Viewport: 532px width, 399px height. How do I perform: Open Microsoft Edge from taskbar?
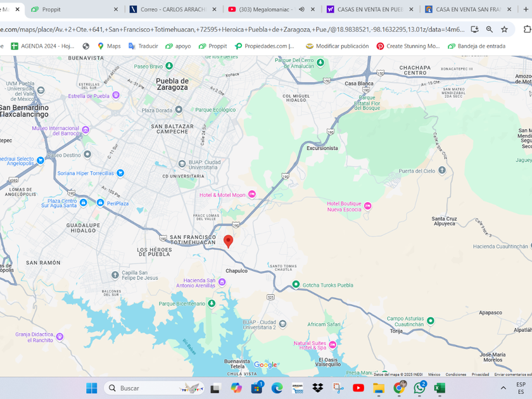tap(277, 388)
